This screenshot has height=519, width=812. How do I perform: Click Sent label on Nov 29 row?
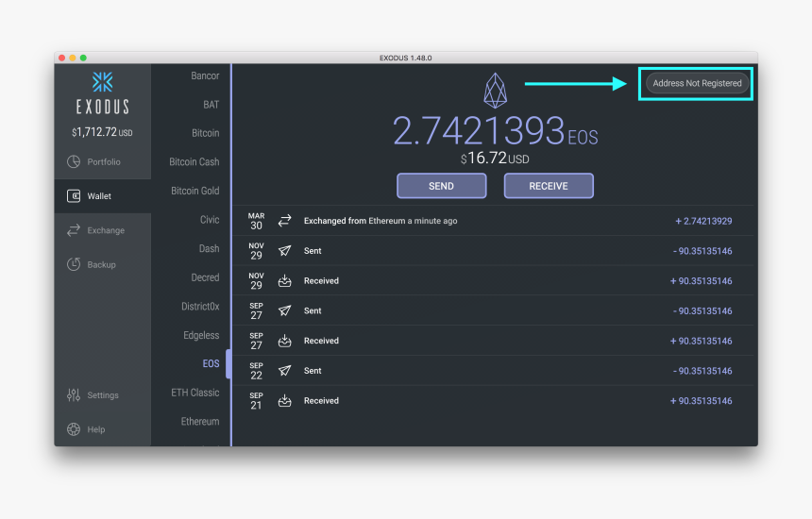point(313,251)
